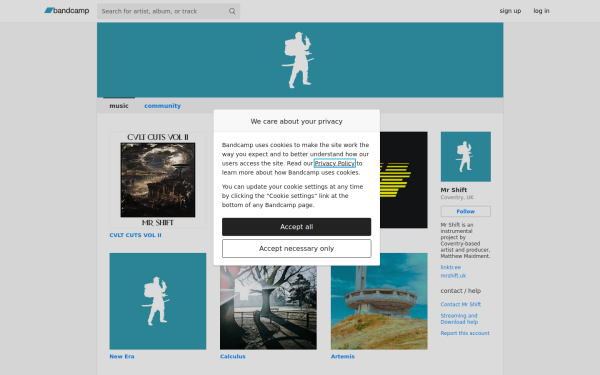Click the Calculus title link

pos(233,356)
